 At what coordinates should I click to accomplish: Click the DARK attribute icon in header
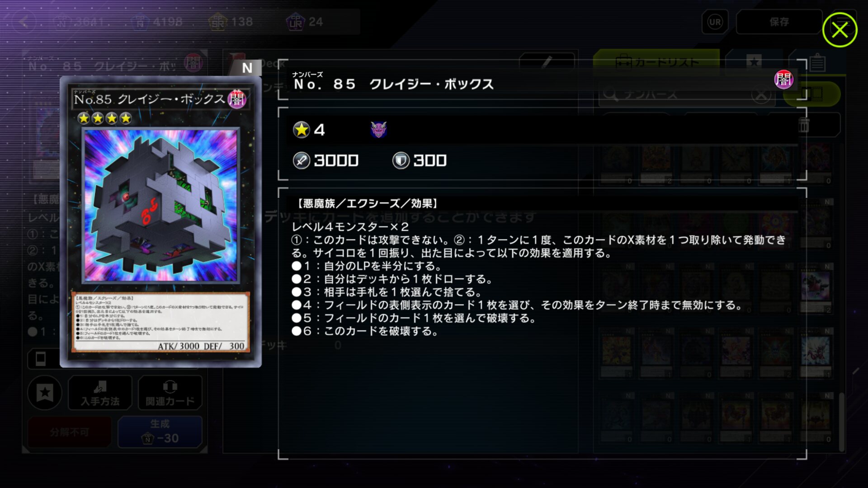point(783,80)
